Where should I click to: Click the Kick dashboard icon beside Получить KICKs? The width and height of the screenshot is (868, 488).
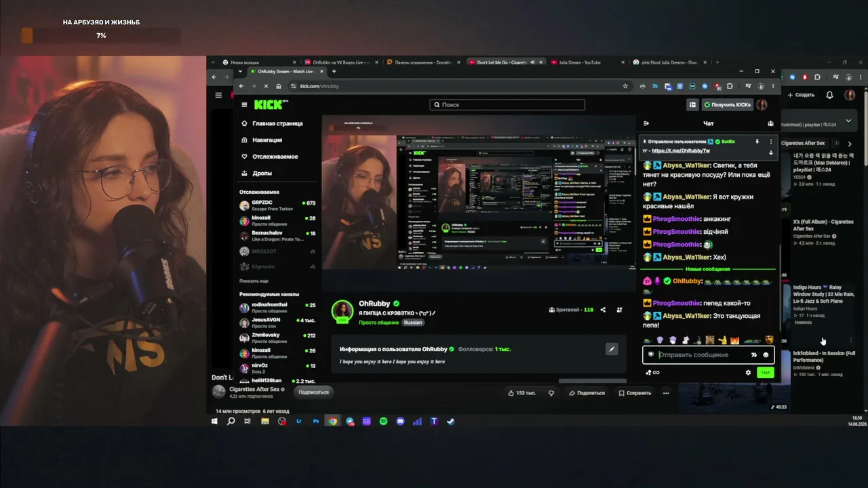click(692, 104)
